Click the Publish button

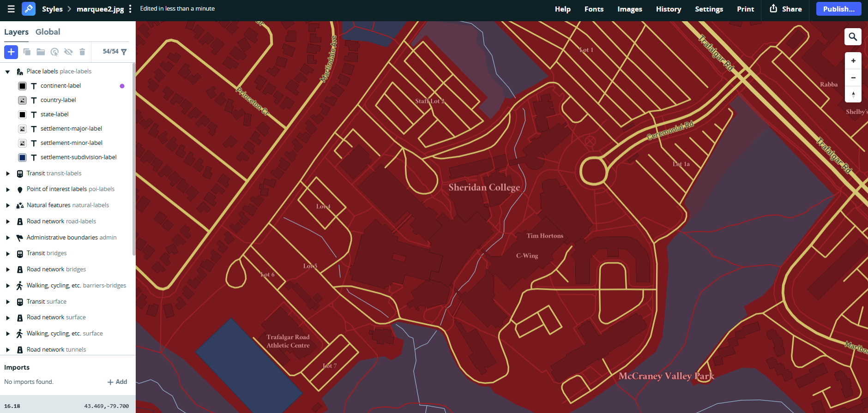coord(838,9)
